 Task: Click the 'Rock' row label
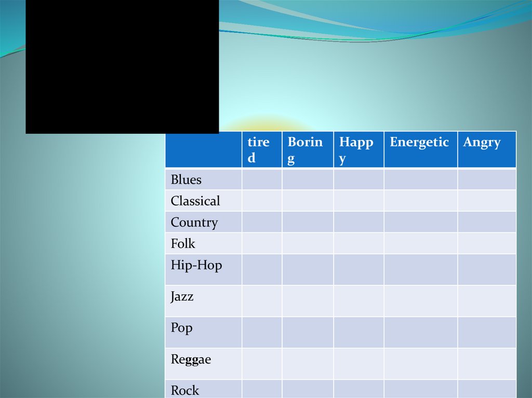point(204,389)
